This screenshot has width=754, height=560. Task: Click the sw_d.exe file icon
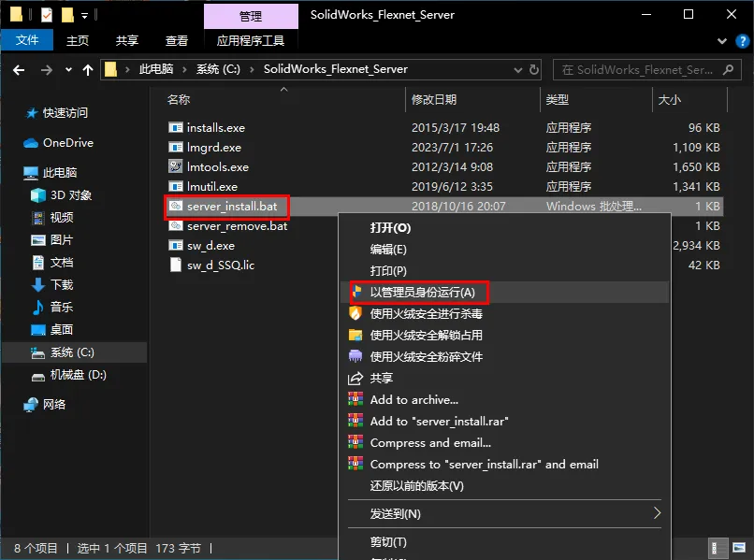(176, 246)
